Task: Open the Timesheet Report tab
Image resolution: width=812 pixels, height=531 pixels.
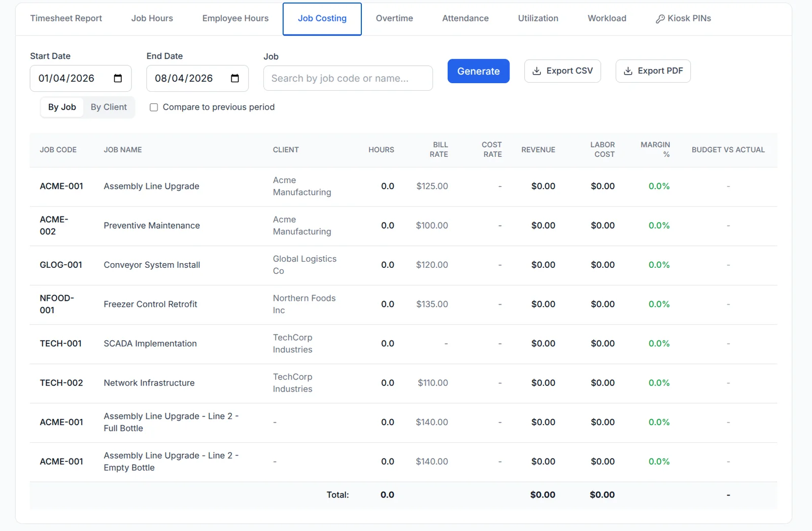Action: [66, 18]
